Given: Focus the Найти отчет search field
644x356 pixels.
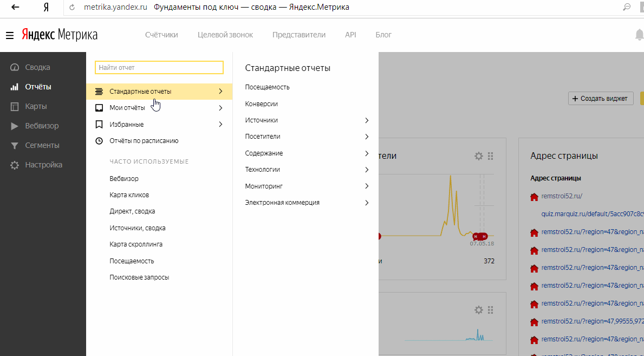Looking at the screenshot, I should [159, 67].
